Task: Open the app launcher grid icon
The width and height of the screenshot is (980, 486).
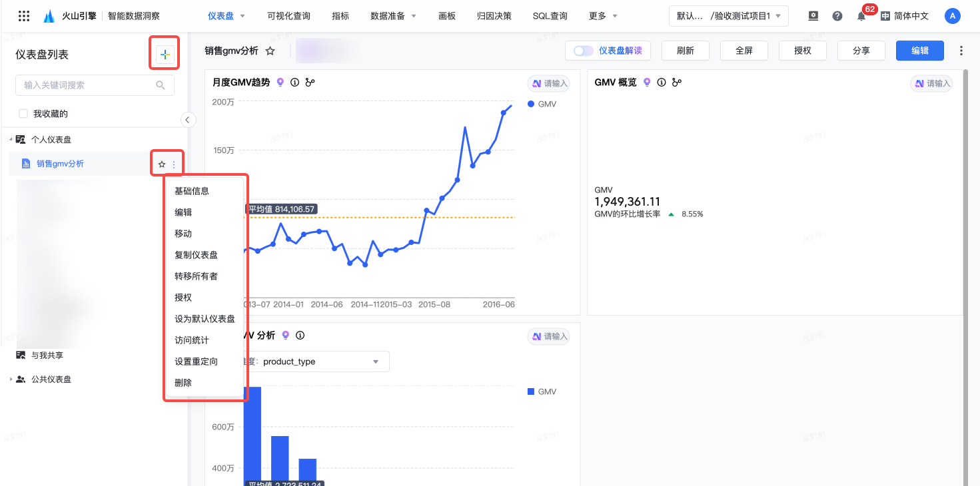Action: click(23, 16)
